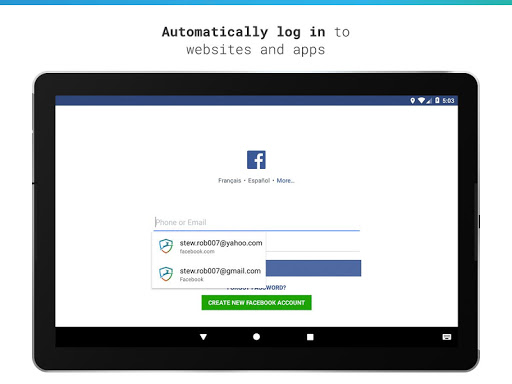Tap the Android home circle button
Viewport: 512px width, 384px height.
(x=256, y=337)
